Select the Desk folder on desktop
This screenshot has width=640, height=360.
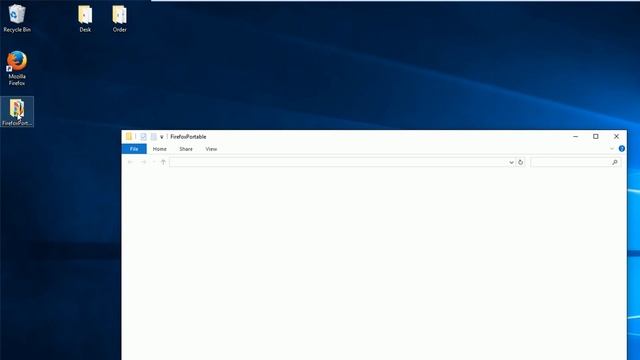[x=85, y=19]
